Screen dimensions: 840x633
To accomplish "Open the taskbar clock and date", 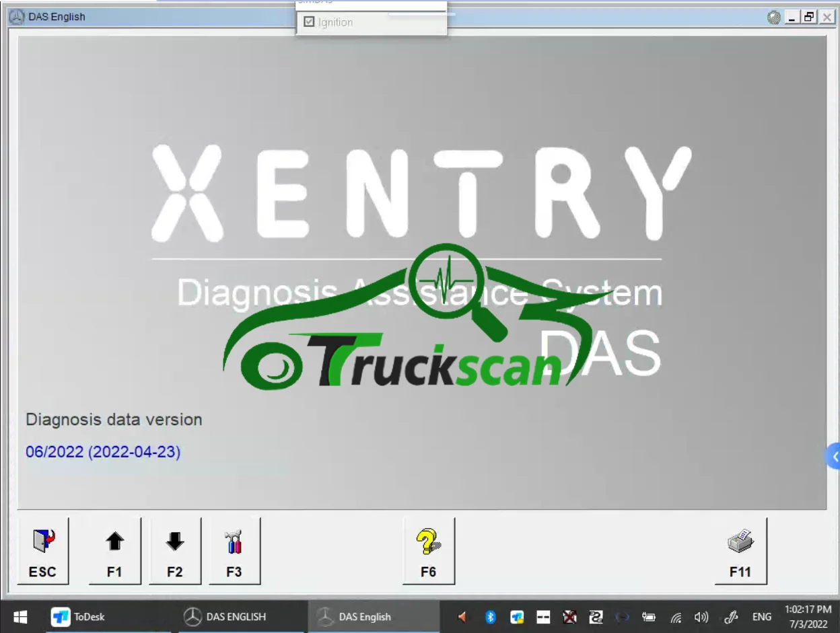I will pyautogui.click(x=808, y=617).
